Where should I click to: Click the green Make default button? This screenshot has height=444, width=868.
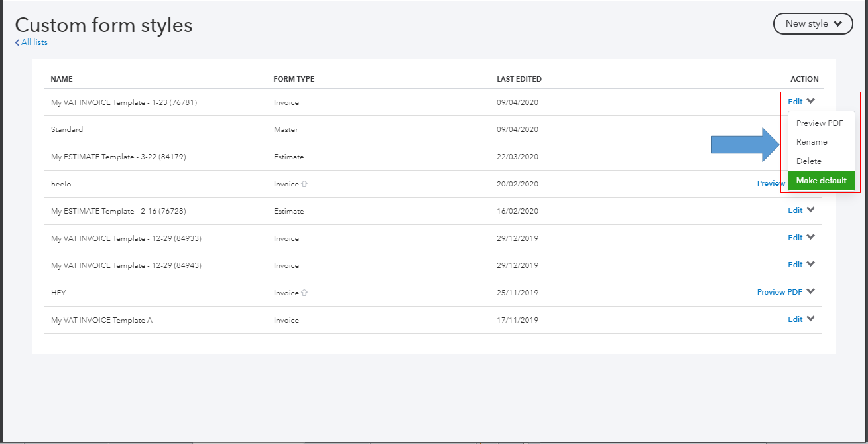(821, 180)
